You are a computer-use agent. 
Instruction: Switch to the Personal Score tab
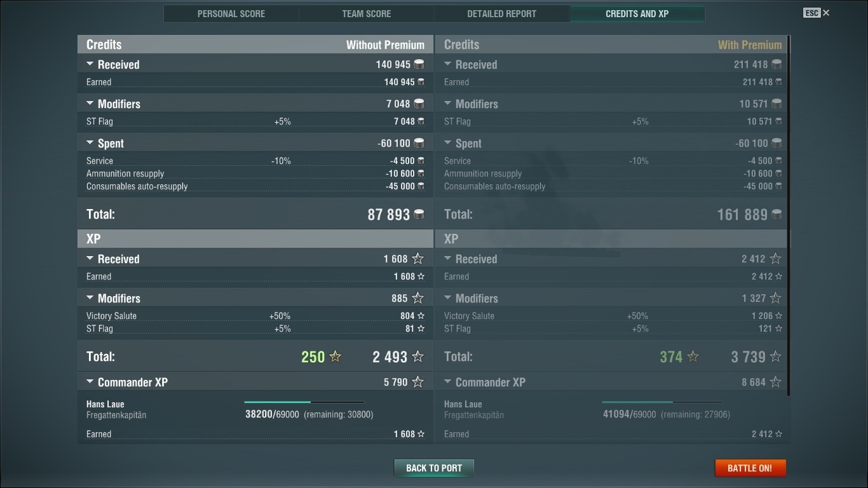click(231, 14)
